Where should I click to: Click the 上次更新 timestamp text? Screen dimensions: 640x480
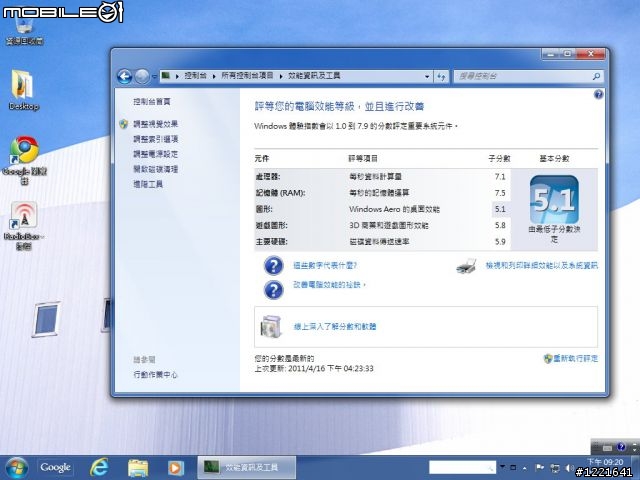click(x=314, y=369)
